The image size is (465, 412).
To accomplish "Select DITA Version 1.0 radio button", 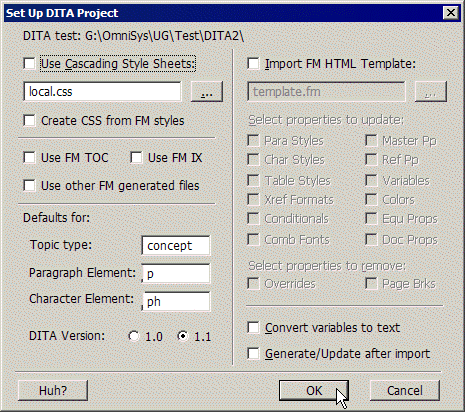I will (134, 336).
